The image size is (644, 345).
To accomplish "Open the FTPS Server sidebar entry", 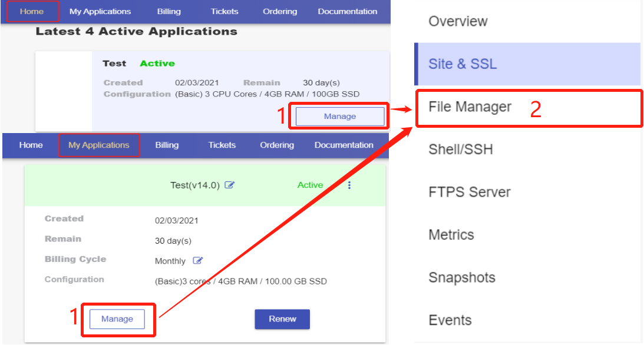I will click(x=469, y=192).
